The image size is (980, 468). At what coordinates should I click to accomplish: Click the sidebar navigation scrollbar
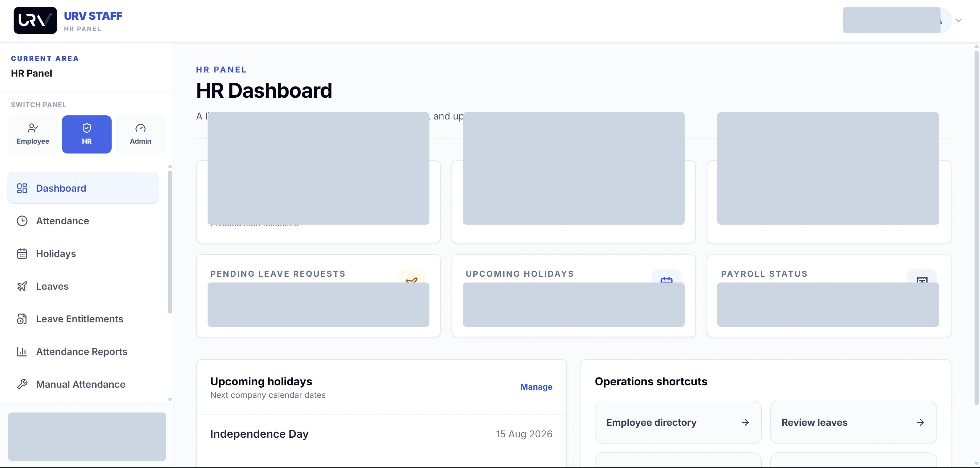[x=170, y=242]
